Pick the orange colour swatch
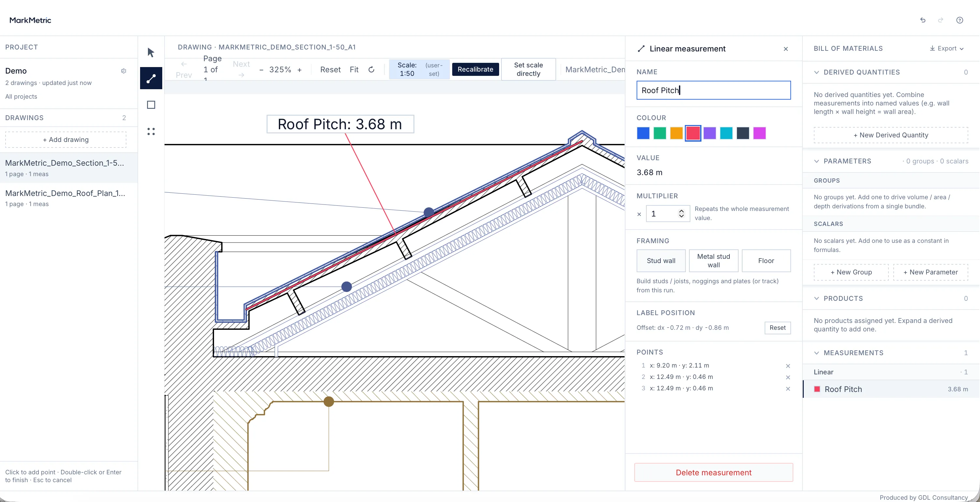980x502 pixels. pos(676,133)
